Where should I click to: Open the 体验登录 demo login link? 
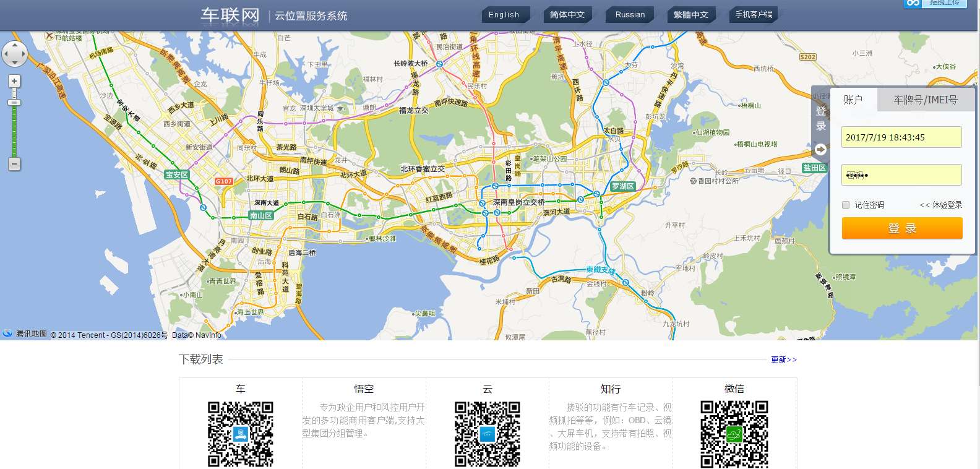click(941, 205)
